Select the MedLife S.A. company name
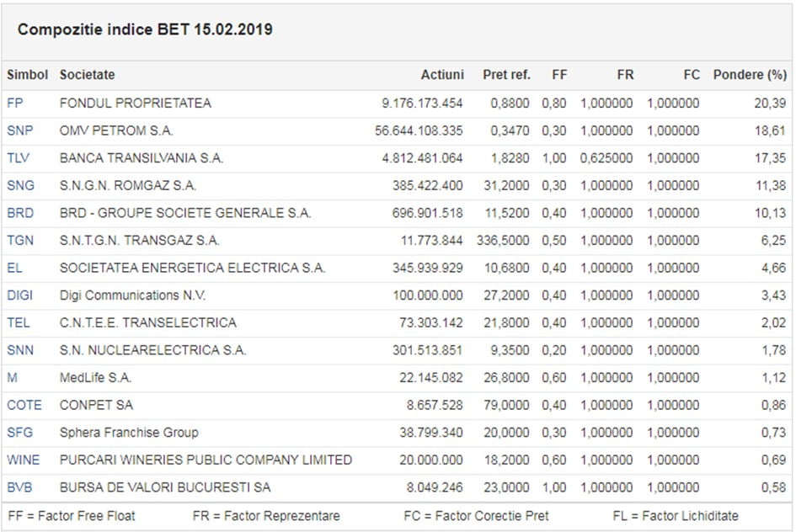The width and height of the screenshot is (796, 532). [95, 377]
